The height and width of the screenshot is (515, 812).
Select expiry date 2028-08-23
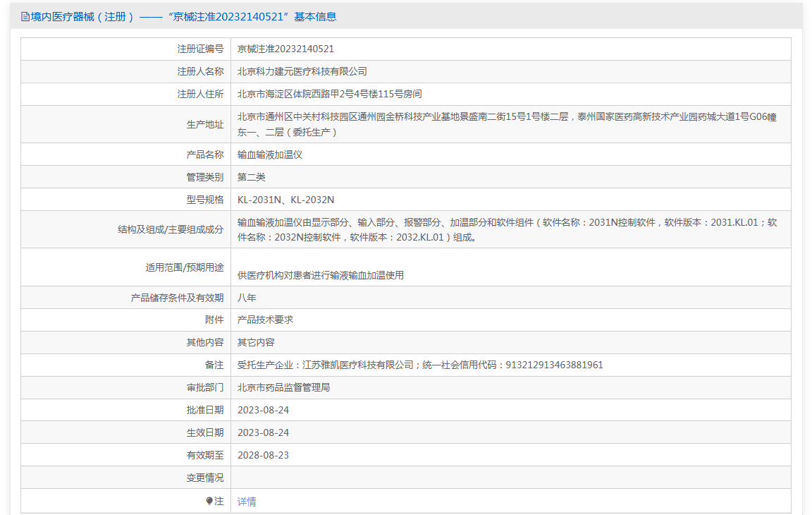point(263,456)
